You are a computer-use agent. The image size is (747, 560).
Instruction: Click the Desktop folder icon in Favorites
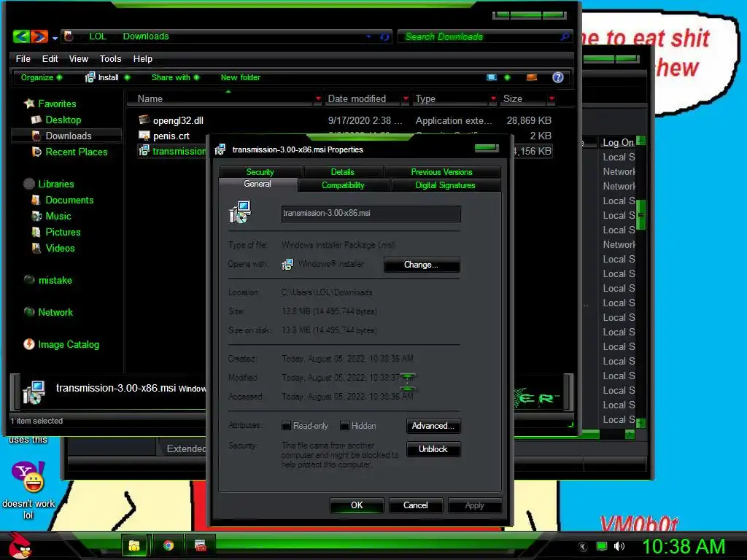pyautogui.click(x=36, y=120)
